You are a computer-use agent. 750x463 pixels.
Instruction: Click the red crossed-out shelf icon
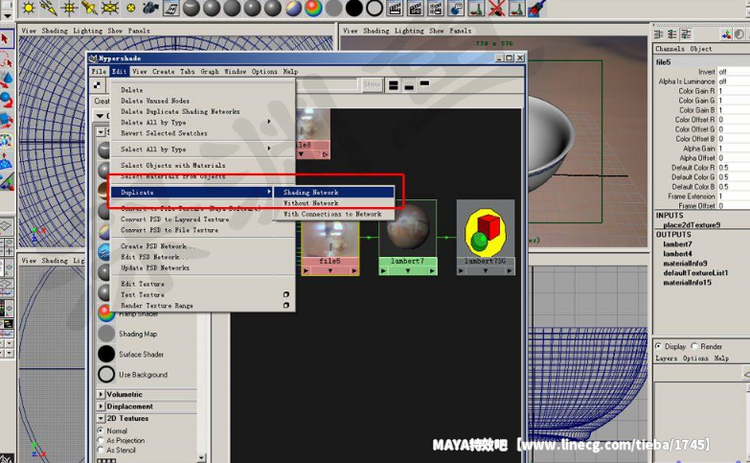click(496, 8)
